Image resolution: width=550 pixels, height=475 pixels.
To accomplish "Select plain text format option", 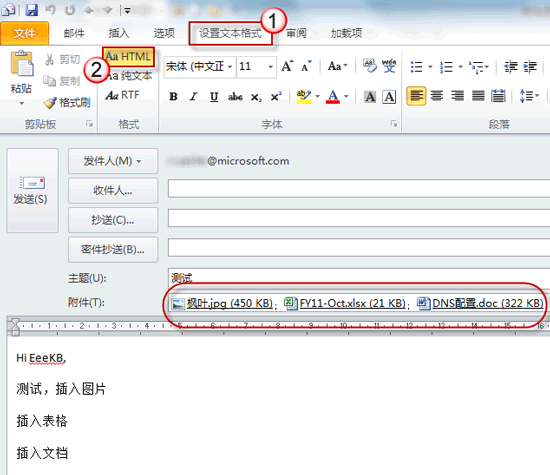I will pos(129,76).
